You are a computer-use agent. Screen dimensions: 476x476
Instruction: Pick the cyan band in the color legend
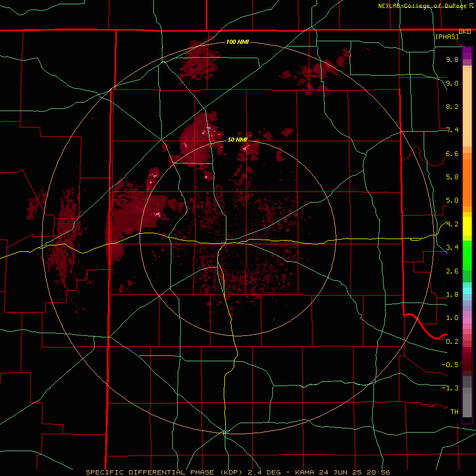click(467, 291)
